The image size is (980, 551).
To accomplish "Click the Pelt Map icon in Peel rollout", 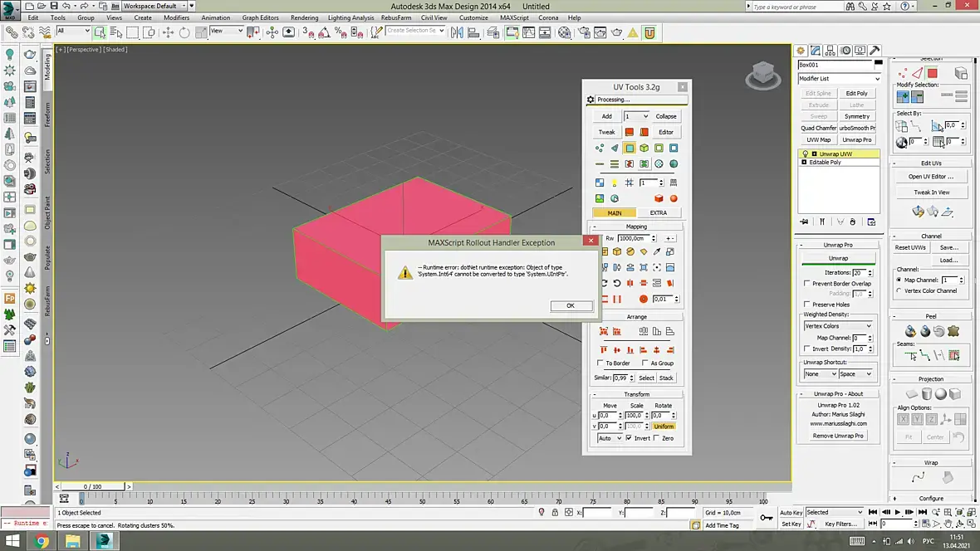I will point(953,331).
